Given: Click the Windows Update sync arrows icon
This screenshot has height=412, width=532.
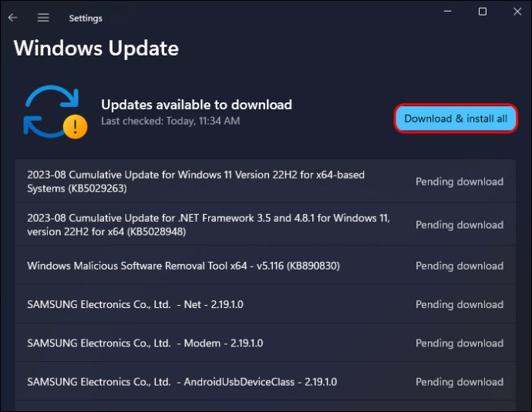Looking at the screenshot, I should click(51, 111).
